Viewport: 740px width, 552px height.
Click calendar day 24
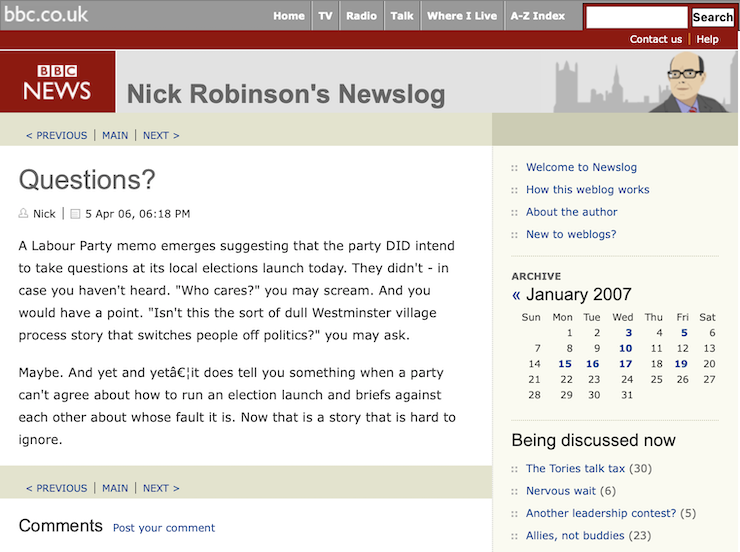[x=627, y=379]
